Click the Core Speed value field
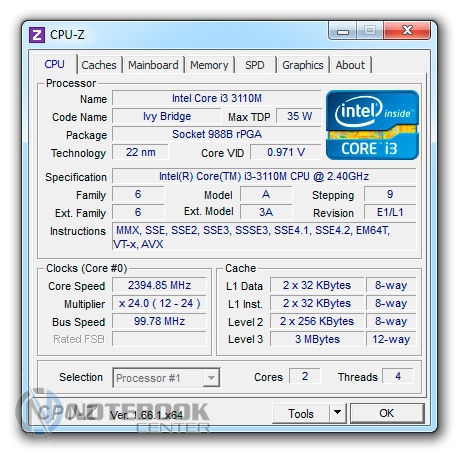463x459 pixels. pyautogui.click(x=159, y=285)
